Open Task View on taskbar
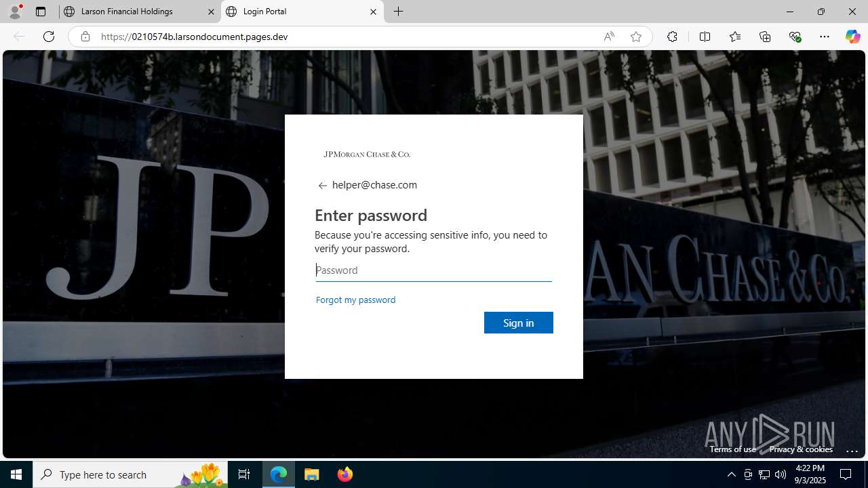868x488 pixels. pos(244,474)
